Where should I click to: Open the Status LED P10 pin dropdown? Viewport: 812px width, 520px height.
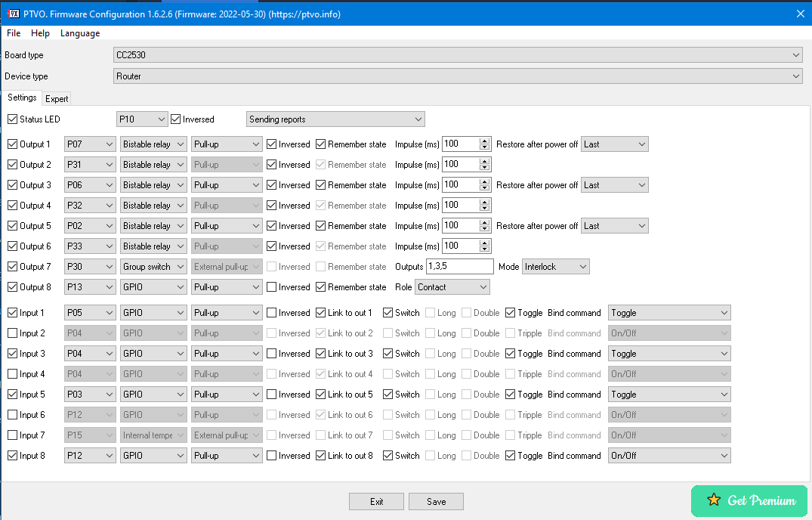(142, 119)
